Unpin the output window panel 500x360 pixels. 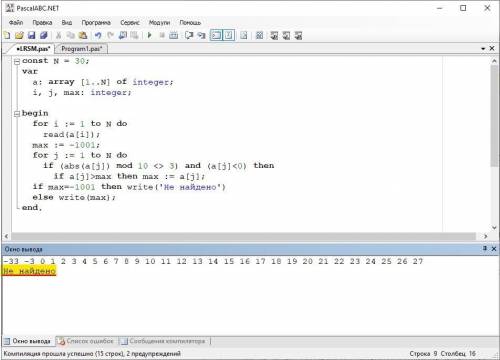[485, 249]
